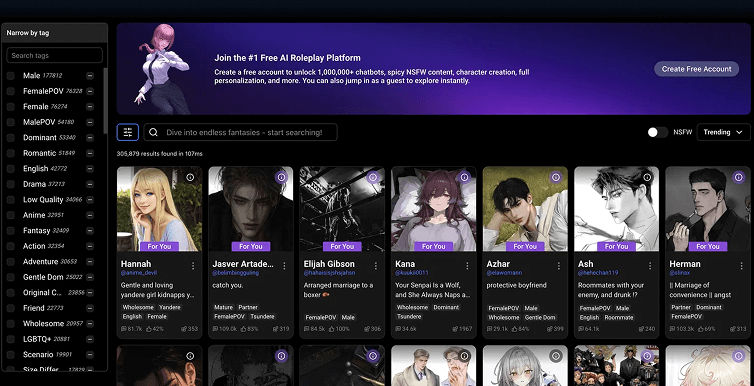Open three-dot menu on Ash card

click(650, 265)
